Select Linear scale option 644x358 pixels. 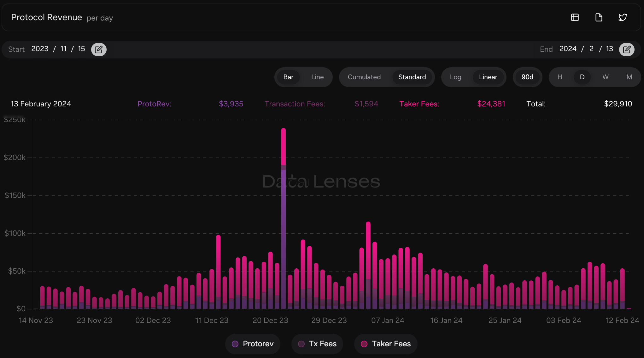click(x=488, y=77)
